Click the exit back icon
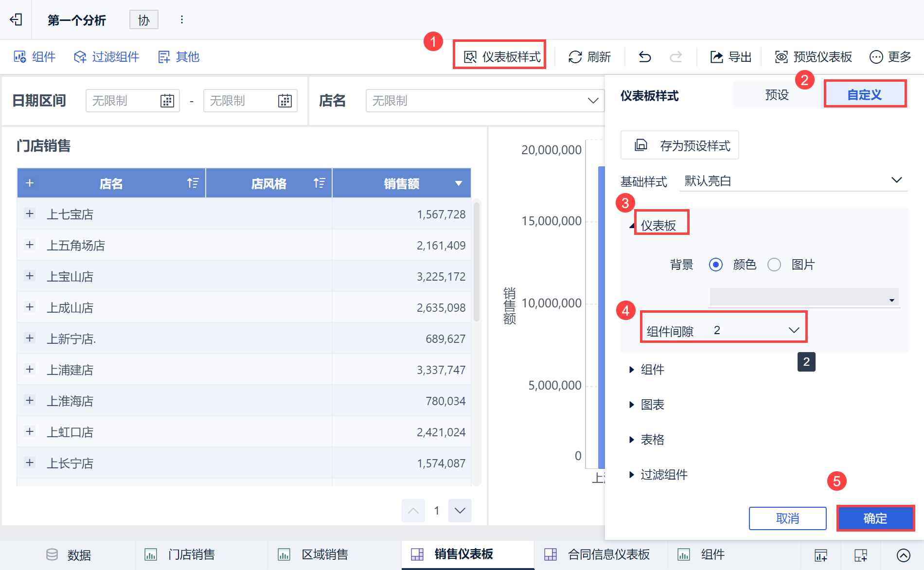Screen dimensions: 924x570 click(16, 19)
